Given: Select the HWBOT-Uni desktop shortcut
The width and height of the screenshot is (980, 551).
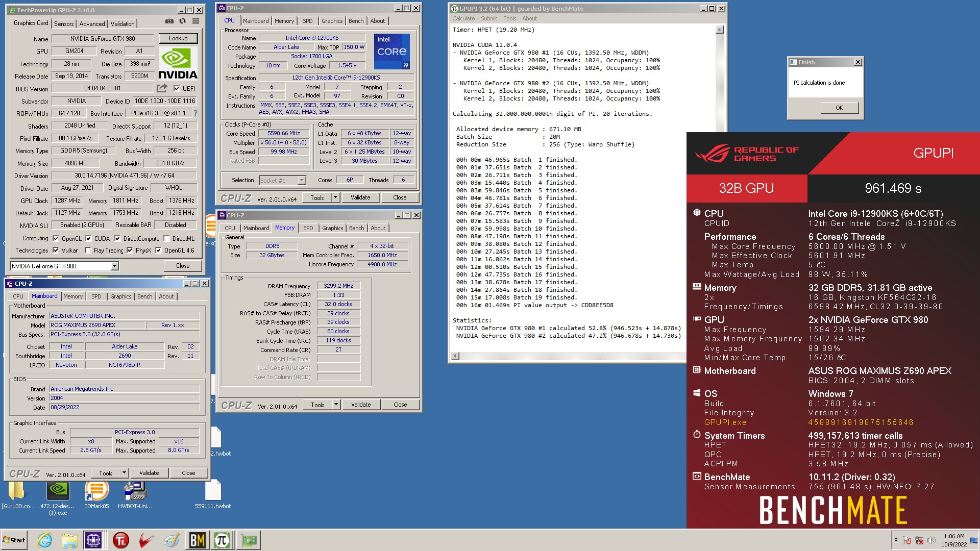Looking at the screenshot, I should pyautogui.click(x=135, y=495).
